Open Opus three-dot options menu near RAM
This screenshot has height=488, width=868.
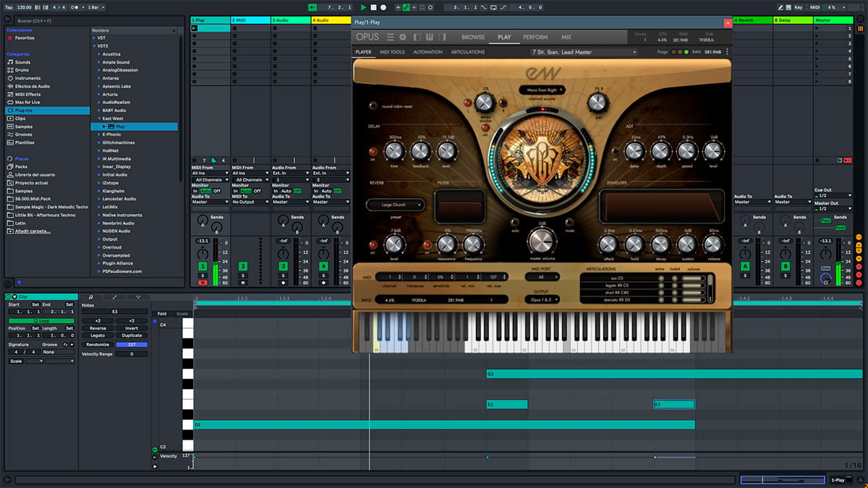coord(726,52)
